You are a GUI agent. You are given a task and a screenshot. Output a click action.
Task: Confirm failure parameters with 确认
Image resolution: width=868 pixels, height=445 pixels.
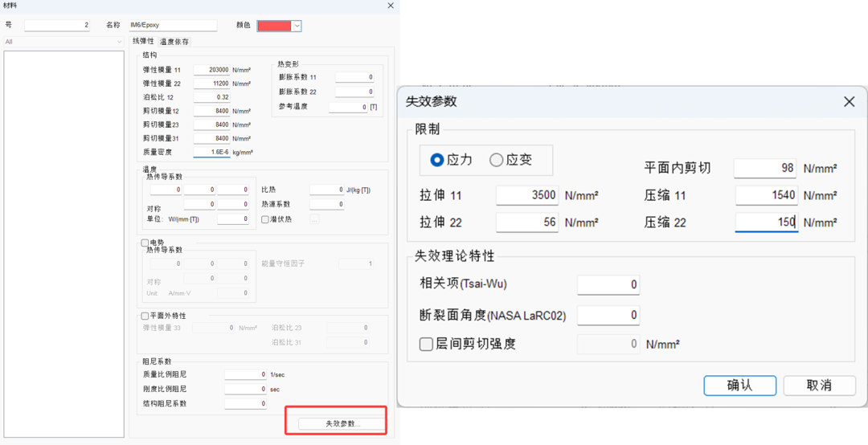[739, 386]
